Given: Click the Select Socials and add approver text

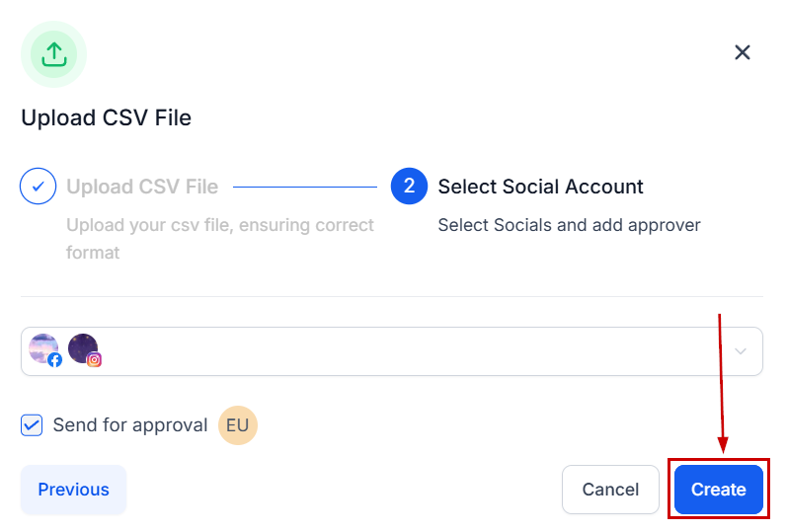Looking at the screenshot, I should 569,225.
